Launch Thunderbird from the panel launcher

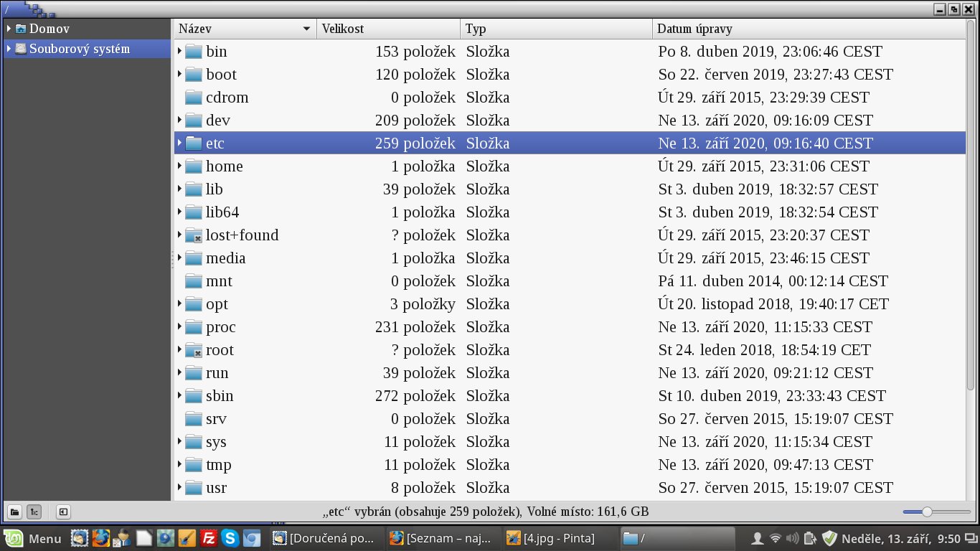79,538
